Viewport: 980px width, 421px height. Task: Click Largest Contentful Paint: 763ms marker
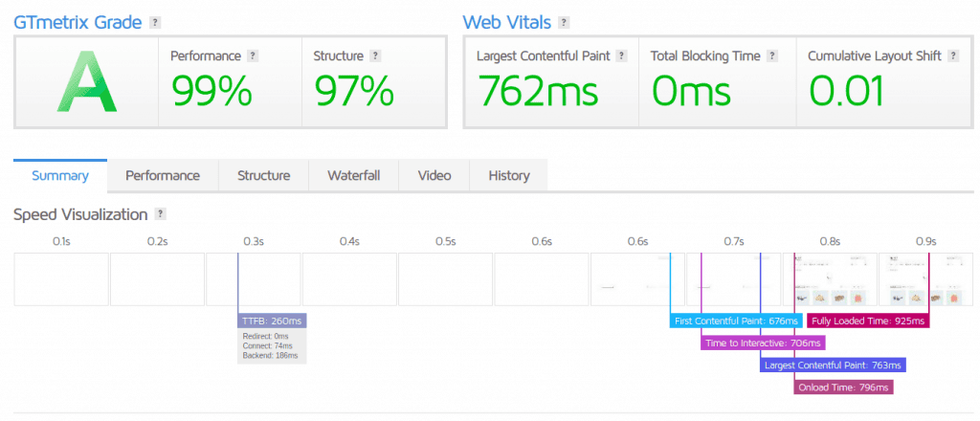[x=834, y=365]
